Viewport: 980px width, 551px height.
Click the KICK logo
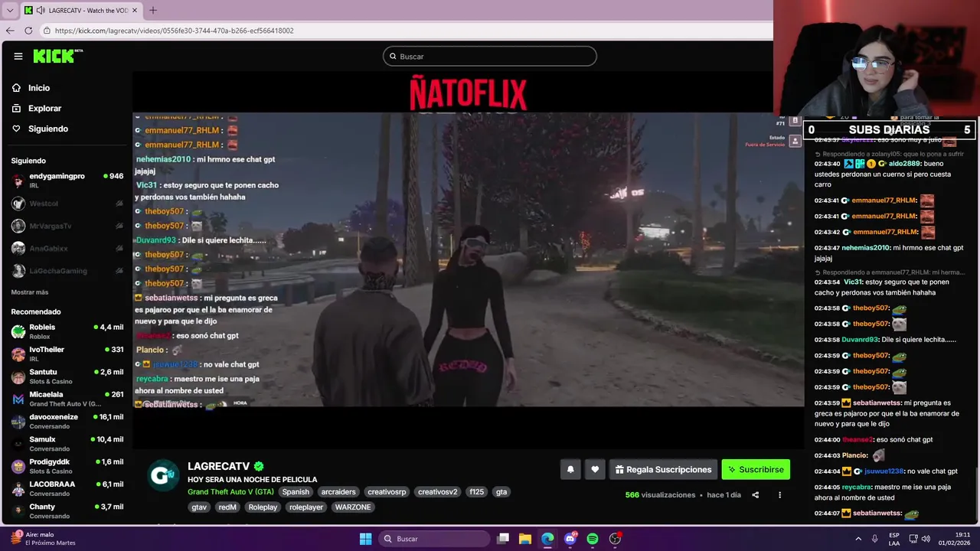tap(57, 56)
